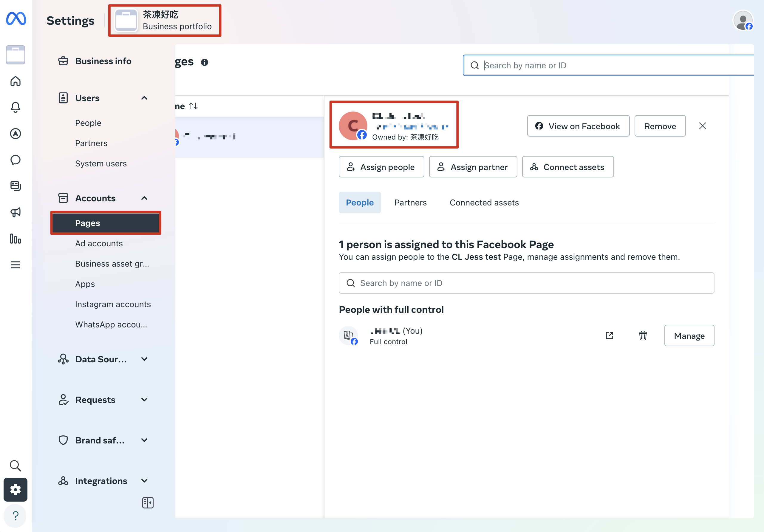Select Business asset groups
Viewport: 764px width, 532px height.
[x=112, y=264]
